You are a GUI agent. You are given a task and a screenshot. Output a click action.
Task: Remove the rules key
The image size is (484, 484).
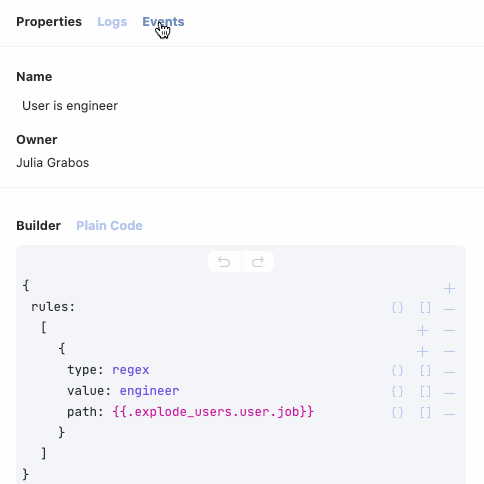click(x=449, y=310)
